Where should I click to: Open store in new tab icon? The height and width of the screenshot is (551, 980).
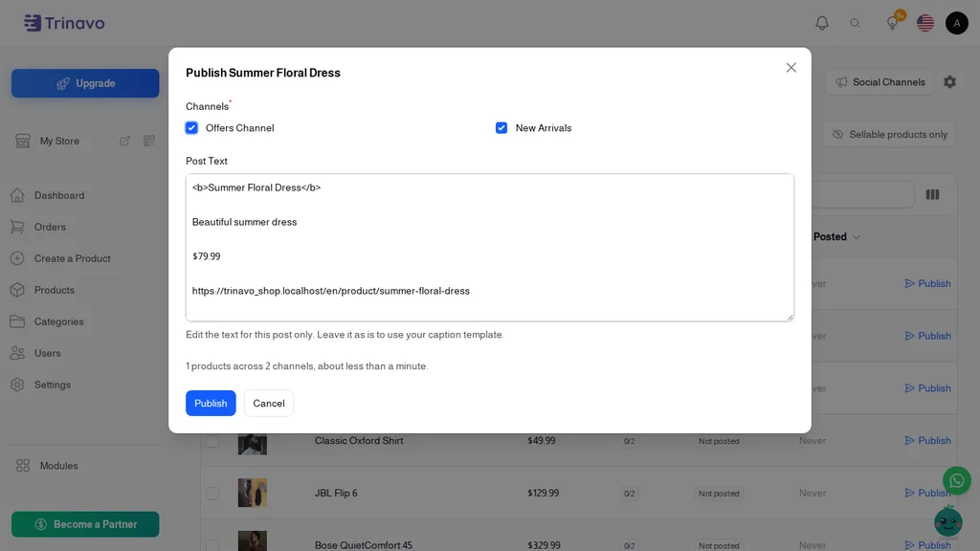coord(124,141)
